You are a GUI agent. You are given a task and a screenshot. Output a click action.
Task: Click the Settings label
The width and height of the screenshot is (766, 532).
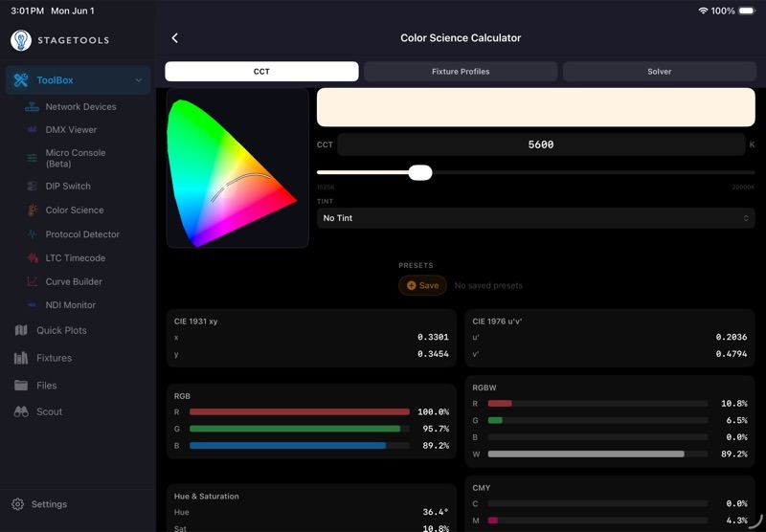[50, 504]
